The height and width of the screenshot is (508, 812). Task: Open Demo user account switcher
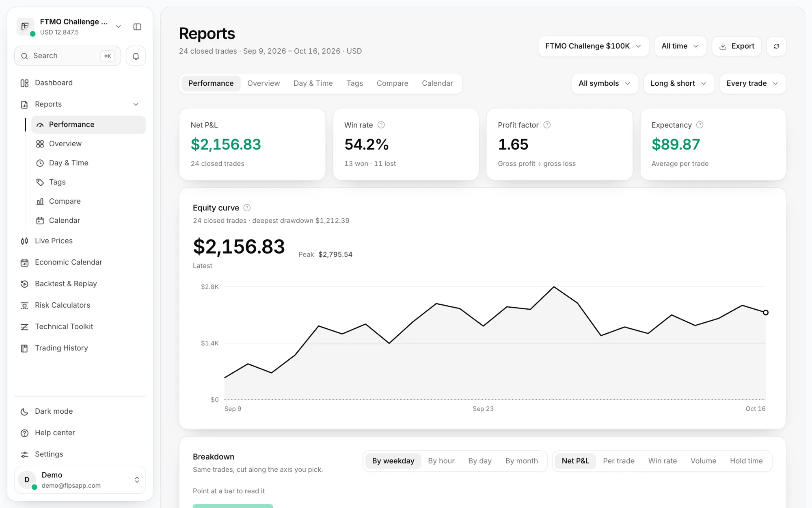pyautogui.click(x=80, y=480)
